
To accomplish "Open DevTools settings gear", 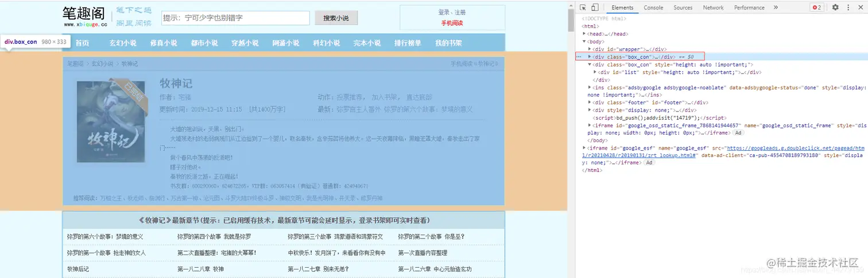I will click(835, 7).
